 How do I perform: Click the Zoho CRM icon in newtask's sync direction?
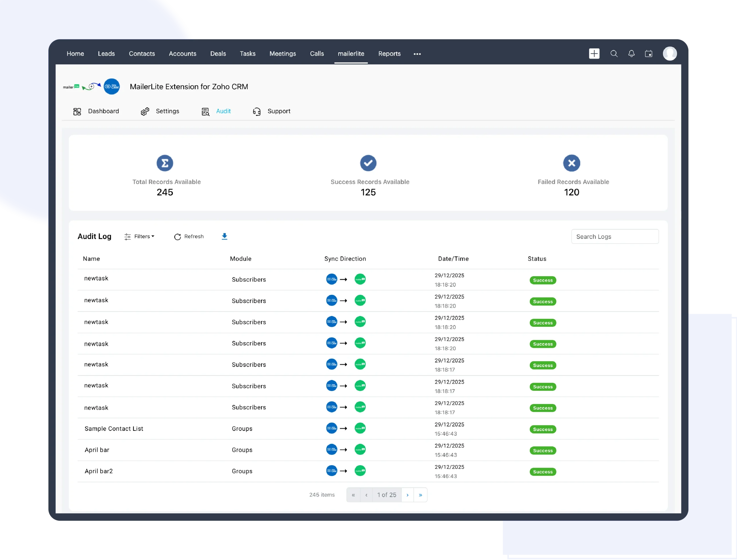click(332, 279)
